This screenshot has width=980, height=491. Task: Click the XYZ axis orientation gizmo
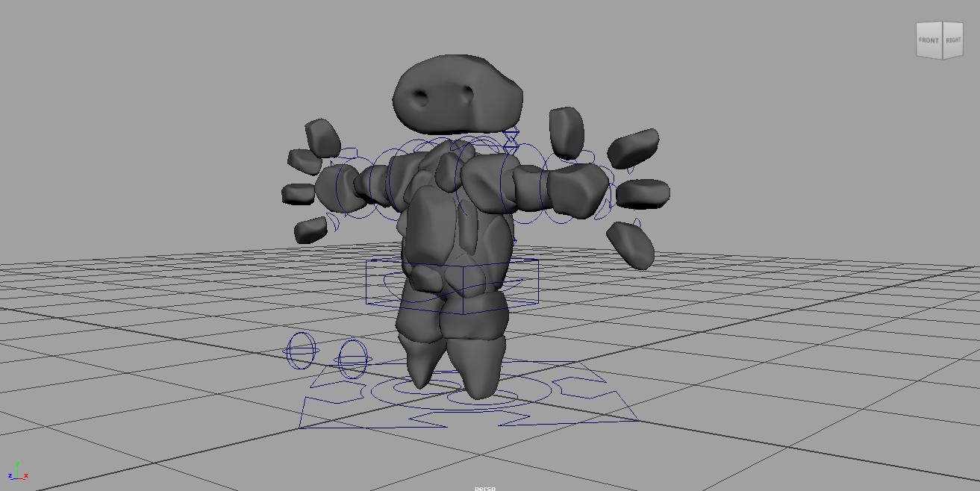pyautogui.click(x=17, y=472)
